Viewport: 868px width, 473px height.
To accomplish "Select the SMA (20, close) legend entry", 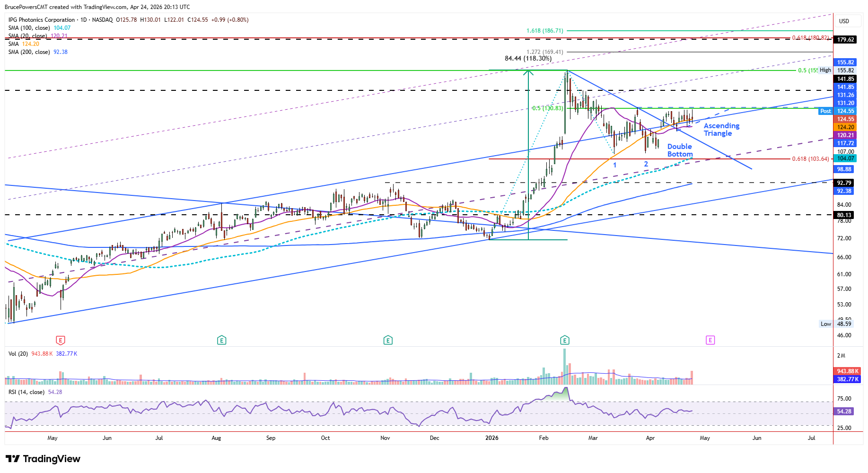I will pos(38,36).
